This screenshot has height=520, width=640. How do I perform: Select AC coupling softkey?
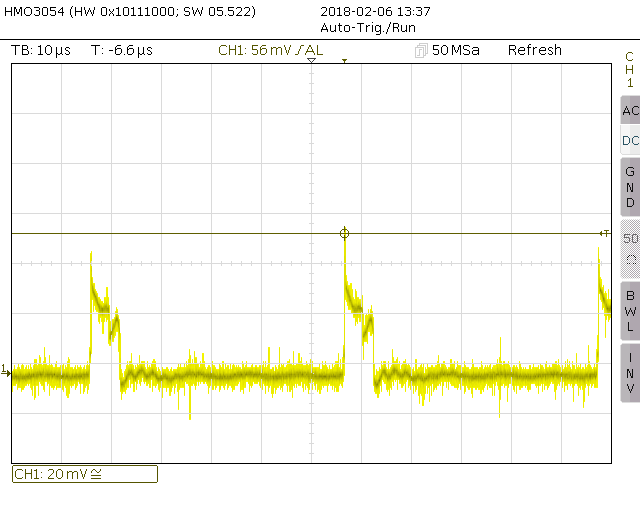tap(630, 110)
